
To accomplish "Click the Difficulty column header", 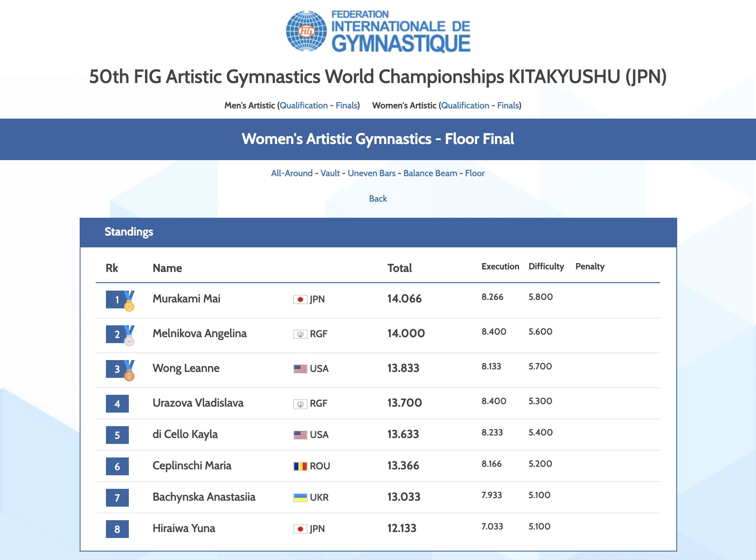I will 546,266.
